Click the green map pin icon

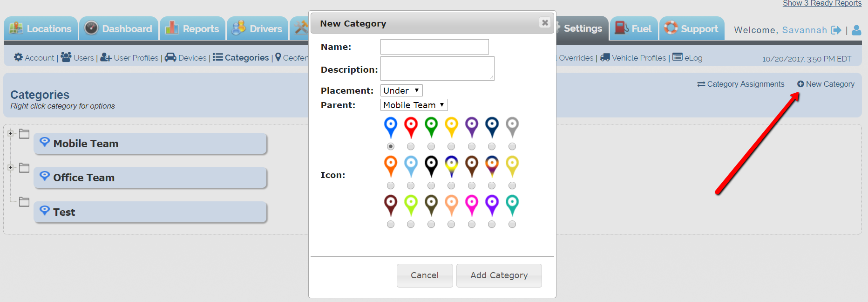pos(431,127)
